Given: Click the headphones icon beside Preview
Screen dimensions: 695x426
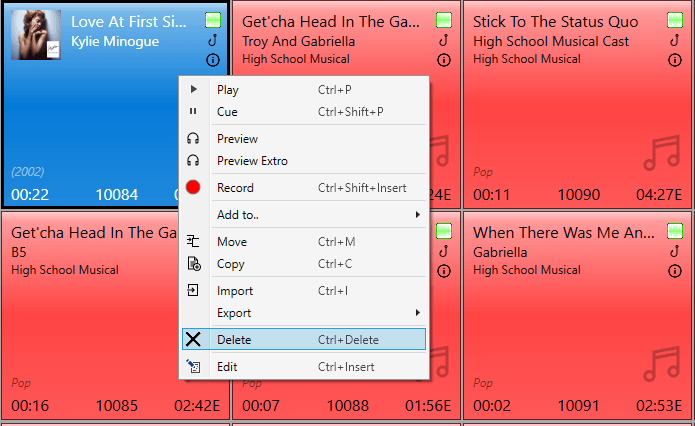Looking at the screenshot, I should [193, 138].
